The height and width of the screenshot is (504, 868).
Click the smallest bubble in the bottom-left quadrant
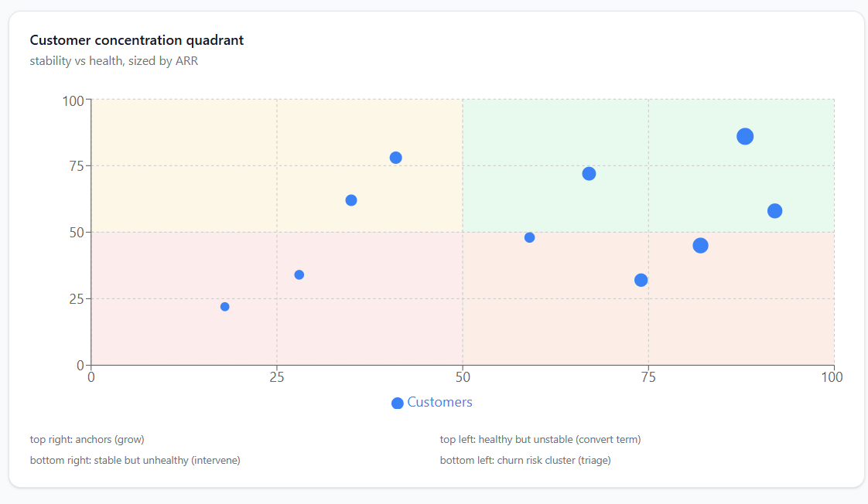coord(225,307)
